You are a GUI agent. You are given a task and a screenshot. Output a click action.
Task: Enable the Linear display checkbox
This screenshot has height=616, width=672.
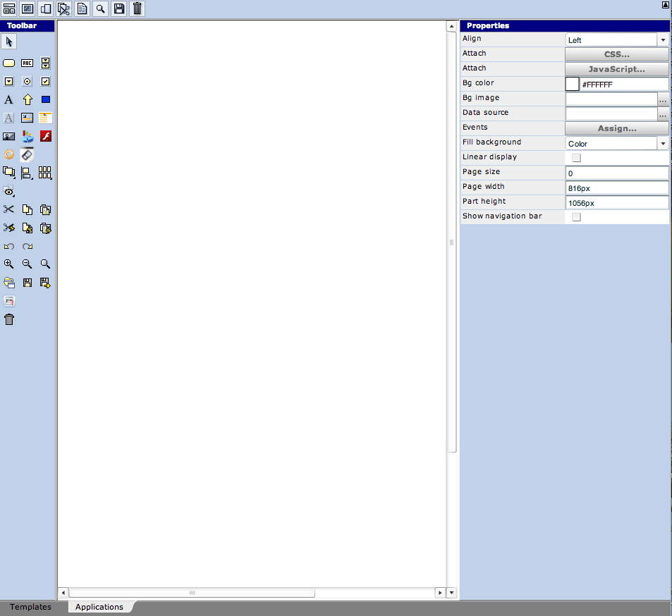coord(576,158)
